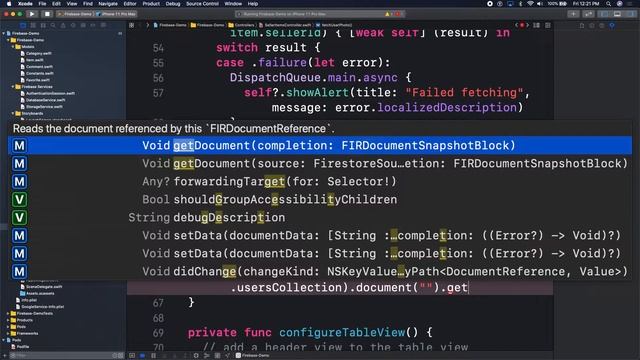This screenshot has height=360, width=640.
Task: Toggle source-control status filter in navigator
Action: [121, 356]
